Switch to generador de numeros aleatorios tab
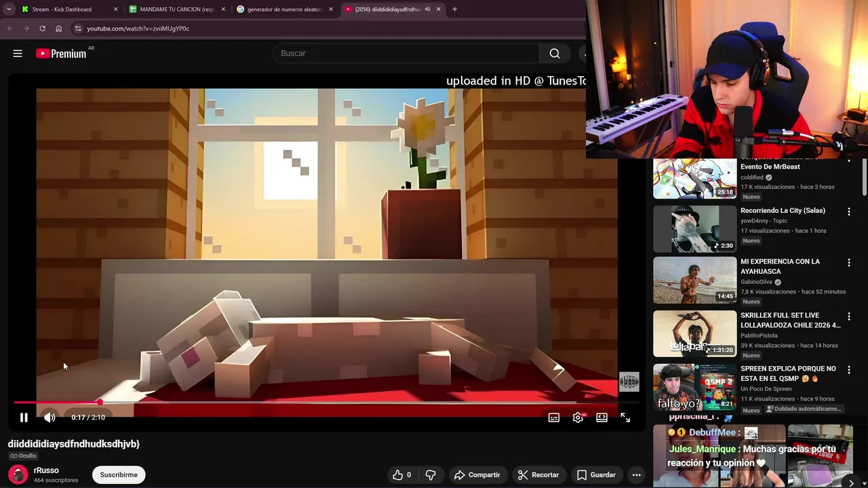The image size is (868, 488). point(284,9)
